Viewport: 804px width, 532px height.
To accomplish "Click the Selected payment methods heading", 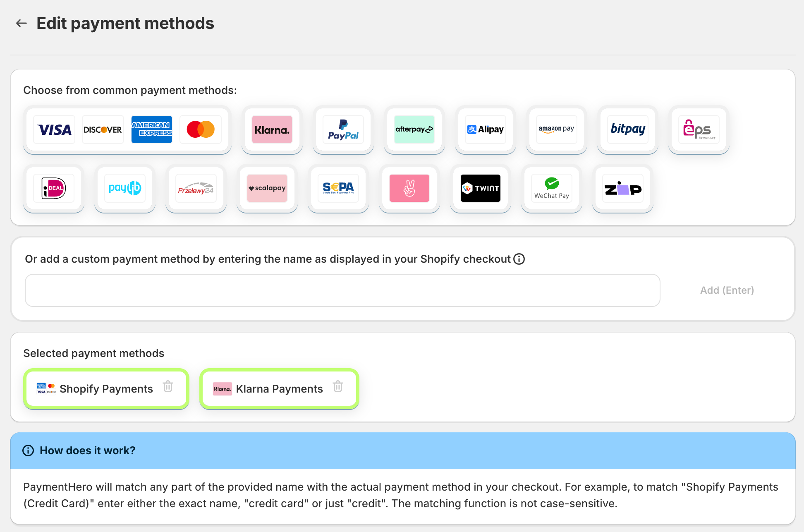I will pyautogui.click(x=94, y=353).
